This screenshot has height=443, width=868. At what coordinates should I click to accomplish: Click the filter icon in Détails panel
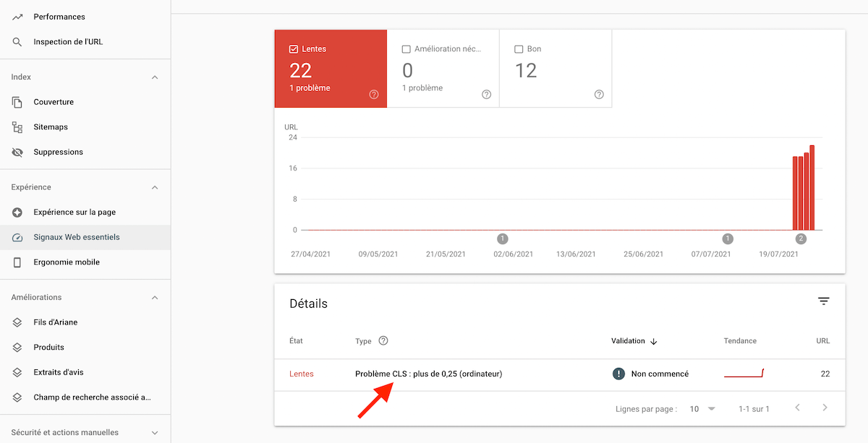823,301
